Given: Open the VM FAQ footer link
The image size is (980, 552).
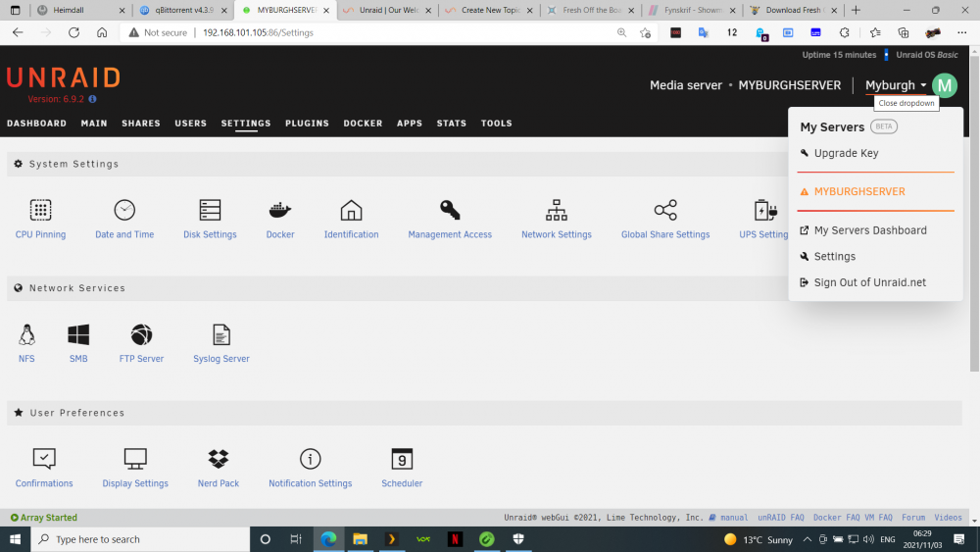Looking at the screenshot, I should pyautogui.click(x=879, y=518).
